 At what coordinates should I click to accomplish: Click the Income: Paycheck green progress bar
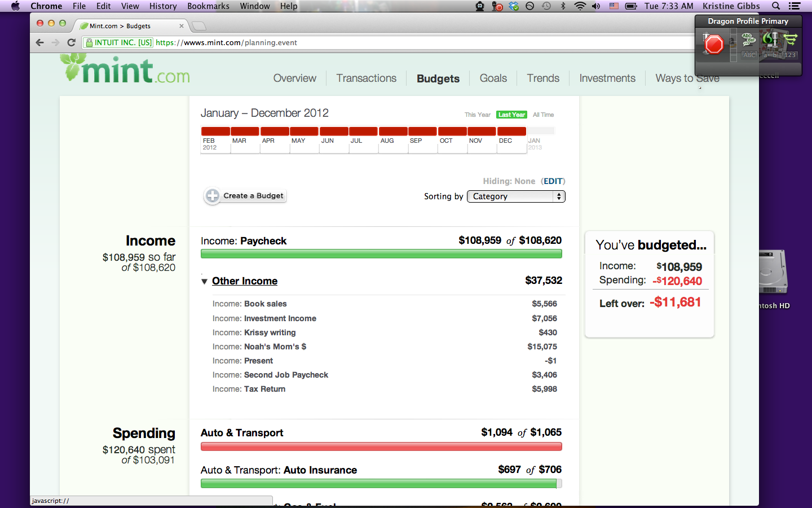pos(381,254)
